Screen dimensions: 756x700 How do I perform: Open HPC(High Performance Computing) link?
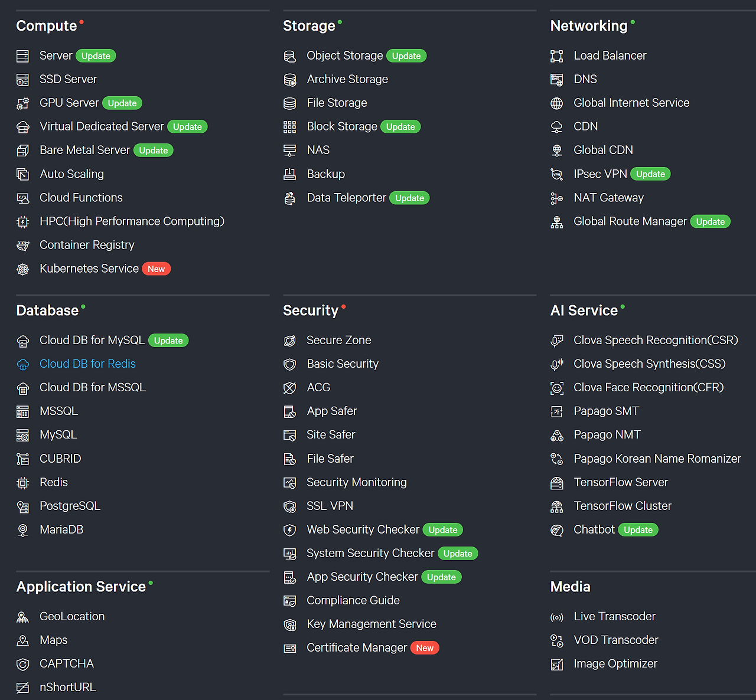132,221
